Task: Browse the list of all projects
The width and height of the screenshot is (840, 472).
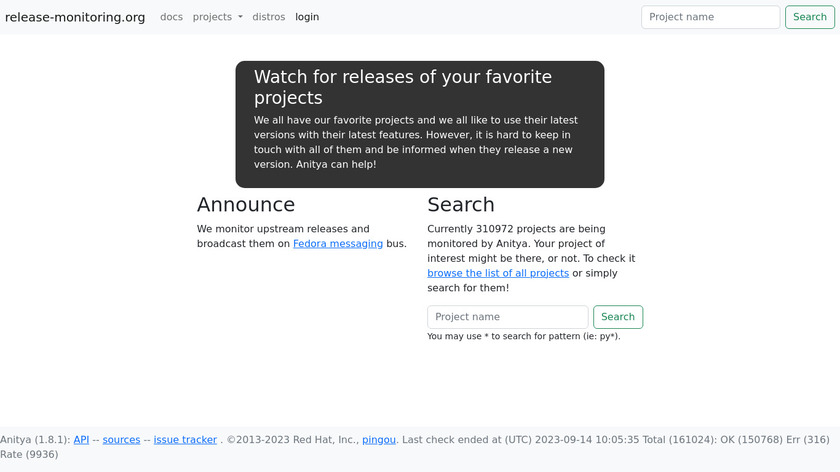Action: tap(498, 273)
